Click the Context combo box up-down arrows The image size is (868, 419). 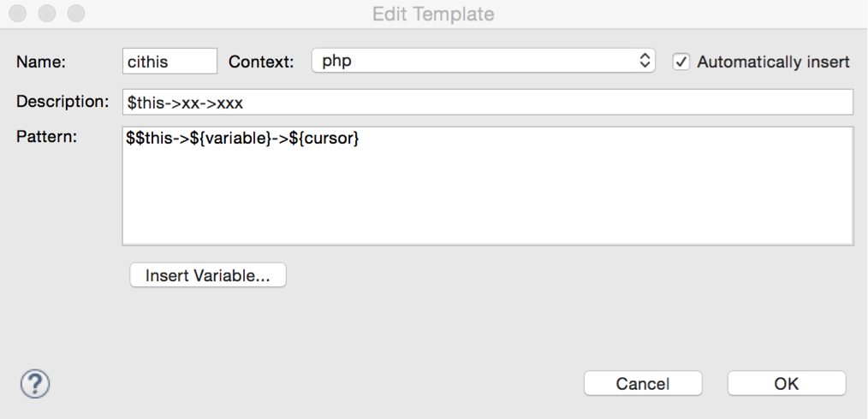[x=645, y=61]
